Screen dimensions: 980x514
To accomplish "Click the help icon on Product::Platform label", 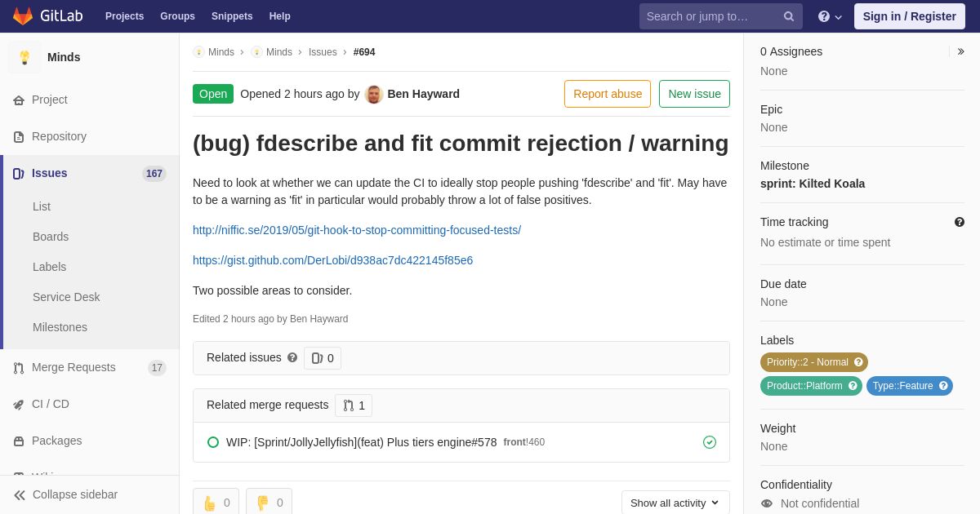I will 853,386.
